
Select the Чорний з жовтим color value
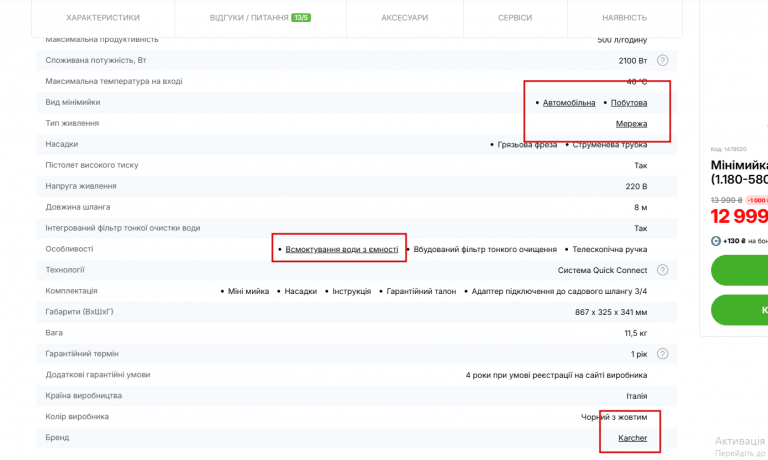614,417
